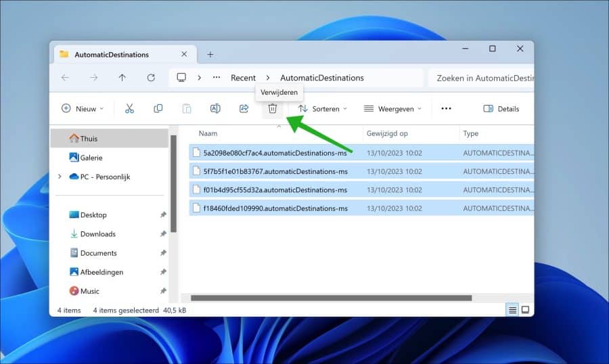Toggle the Details pane button
The width and height of the screenshot is (609, 364).
coord(501,108)
